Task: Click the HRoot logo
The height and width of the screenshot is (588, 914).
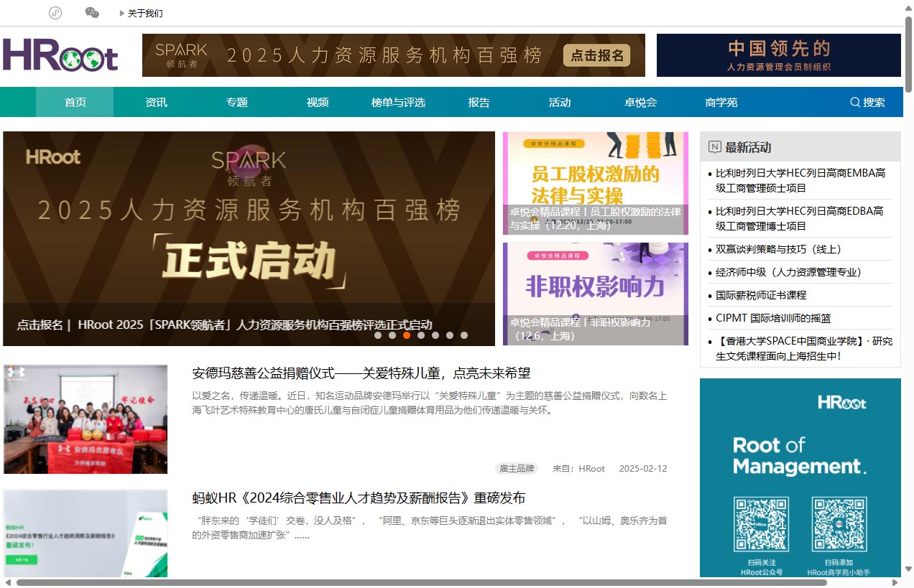Action: pos(60,55)
